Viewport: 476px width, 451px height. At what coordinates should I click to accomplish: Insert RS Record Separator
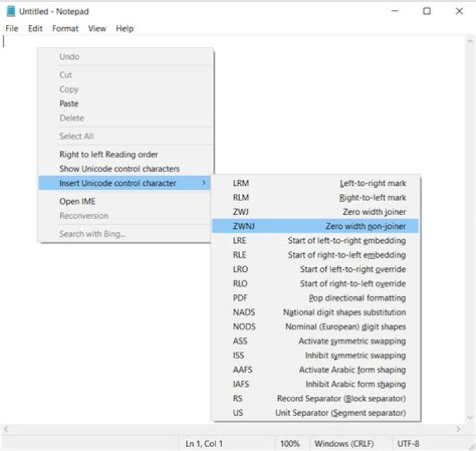315,398
